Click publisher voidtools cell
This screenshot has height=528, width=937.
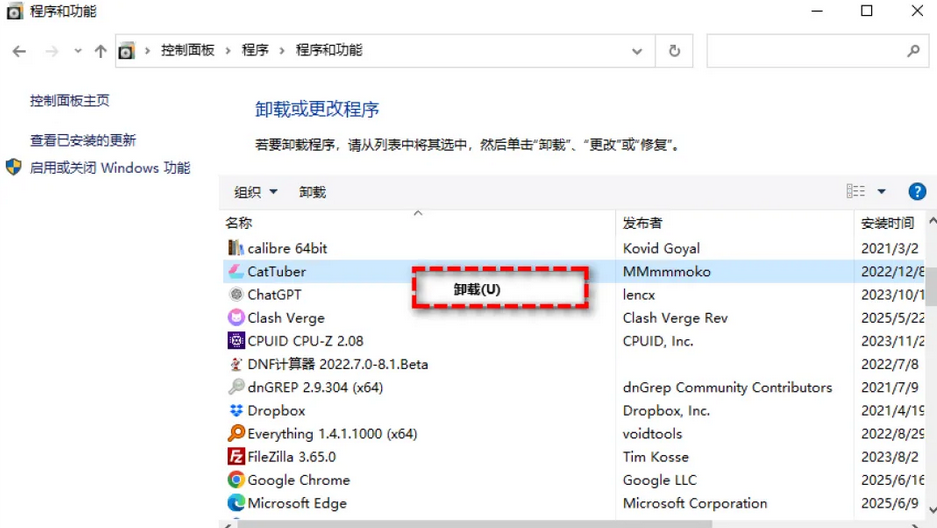[652, 434]
